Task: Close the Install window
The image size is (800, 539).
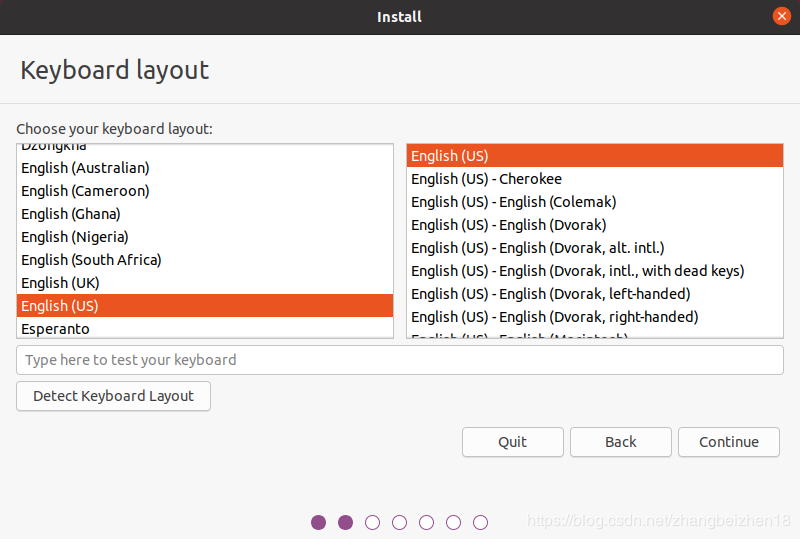Action: [782, 16]
